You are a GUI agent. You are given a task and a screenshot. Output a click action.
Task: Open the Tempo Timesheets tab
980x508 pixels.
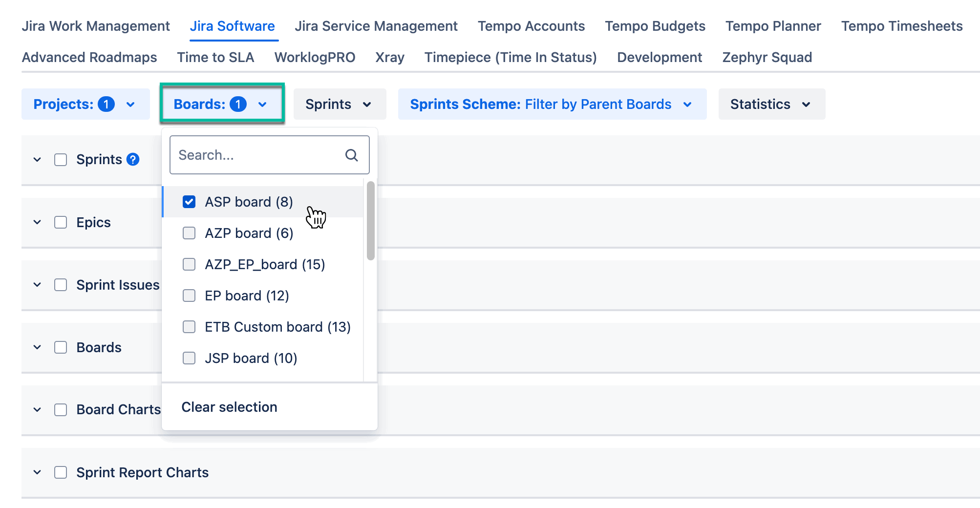click(901, 26)
